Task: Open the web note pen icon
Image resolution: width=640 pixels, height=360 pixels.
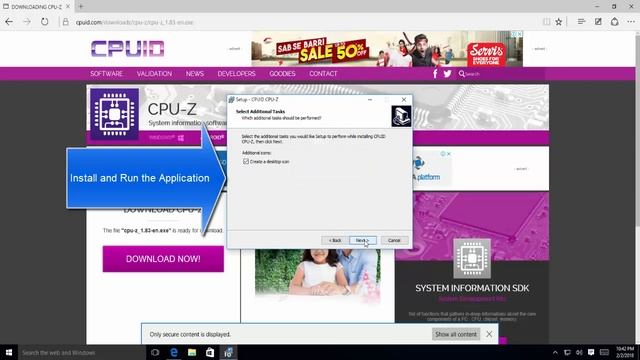Action: (598, 22)
